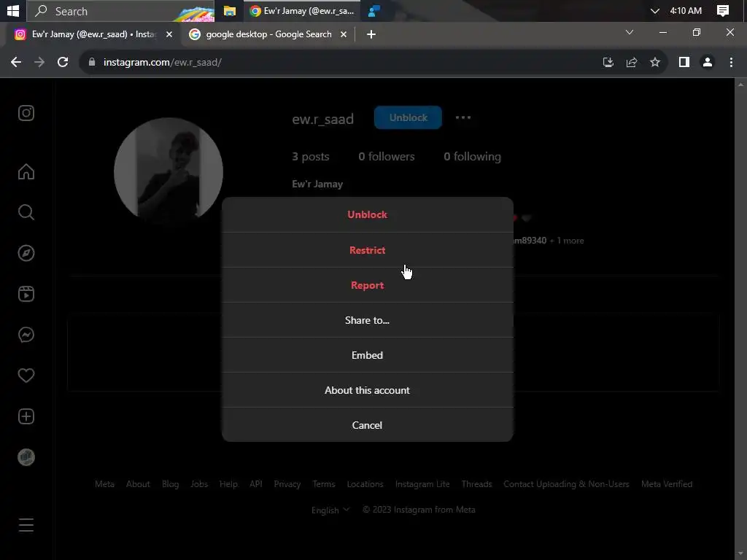Bookmark this tab with the star icon
Viewport: 747px width, 560px height.
[655, 63]
